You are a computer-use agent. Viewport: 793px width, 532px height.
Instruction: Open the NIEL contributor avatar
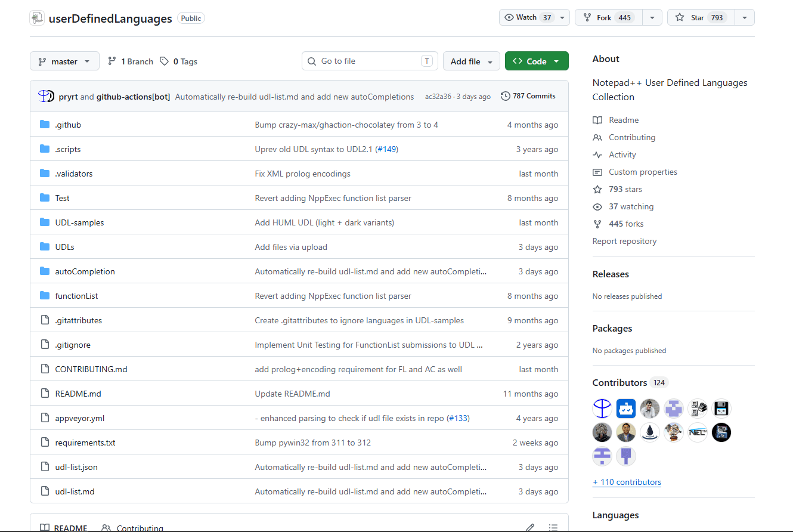click(x=698, y=432)
